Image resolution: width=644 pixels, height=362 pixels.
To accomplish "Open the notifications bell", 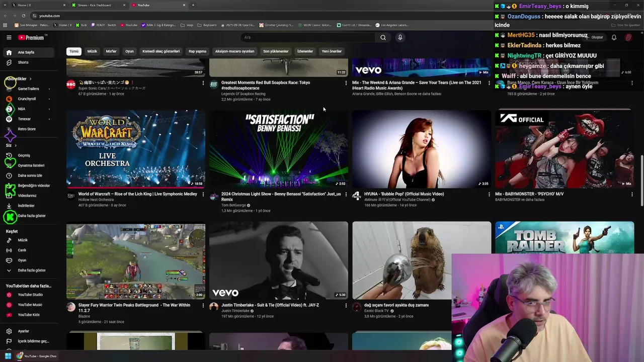I will point(614,37).
